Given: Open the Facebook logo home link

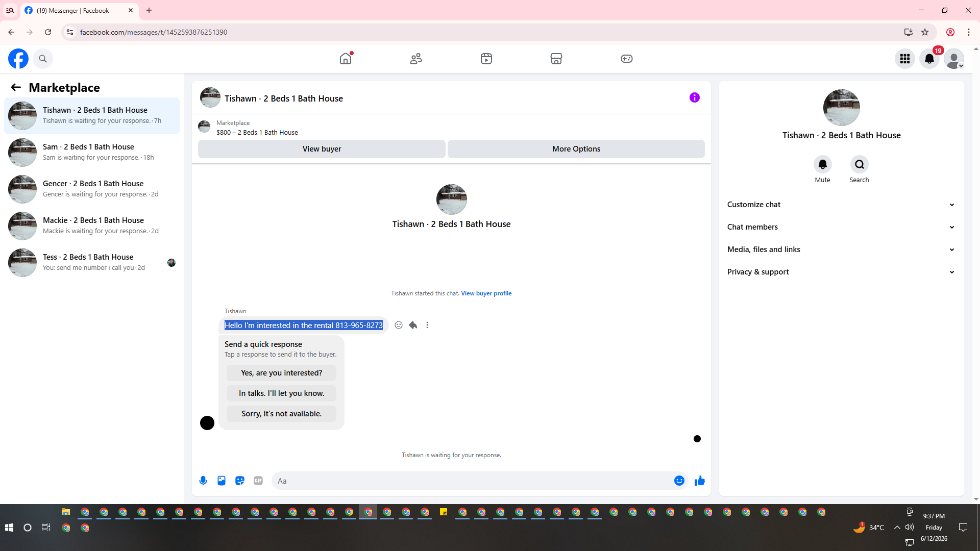Looking at the screenshot, I should click(x=18, y=59).
